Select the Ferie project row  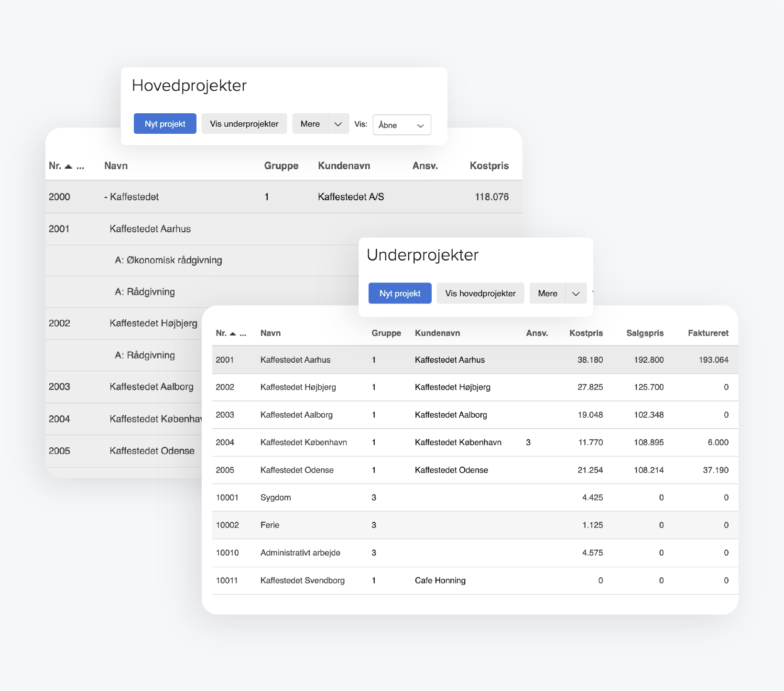click(475, 525)
